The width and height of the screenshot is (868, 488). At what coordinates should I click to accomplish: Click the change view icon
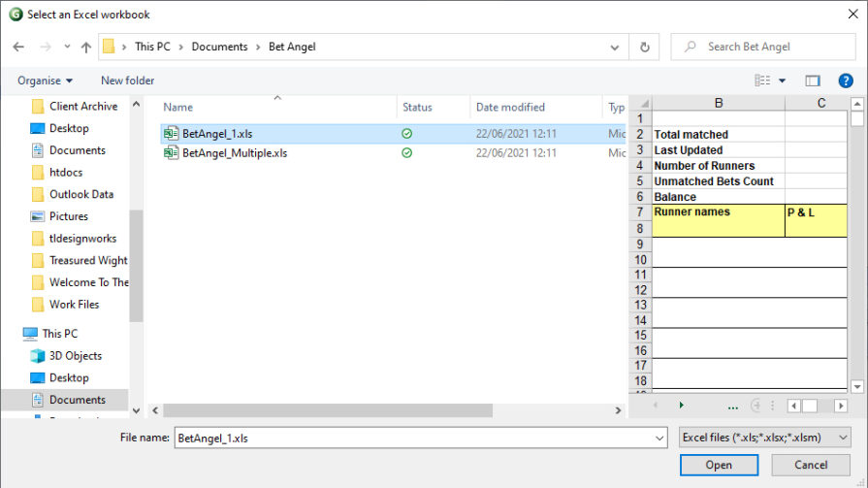pos(762,81)
